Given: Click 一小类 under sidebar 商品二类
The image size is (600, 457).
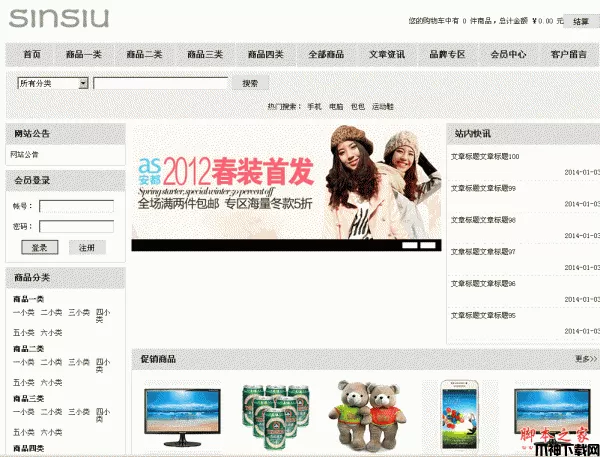Looking at the screenshot, I should pos(24,362).
